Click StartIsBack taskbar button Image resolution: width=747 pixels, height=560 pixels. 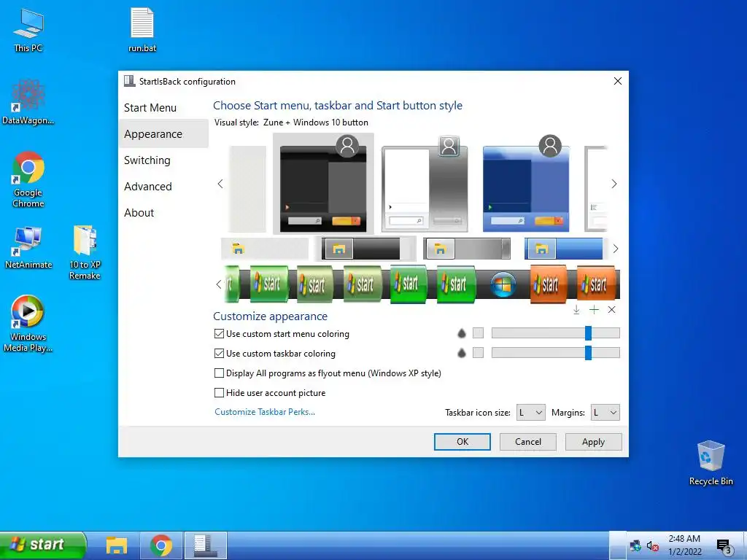pos(205,545)
